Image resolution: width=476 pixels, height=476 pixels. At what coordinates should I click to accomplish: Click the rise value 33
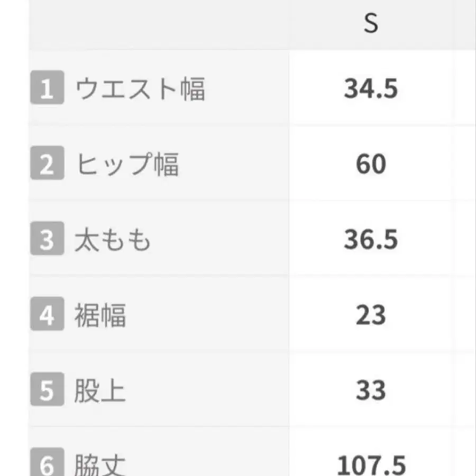click(x=371, y=391)
